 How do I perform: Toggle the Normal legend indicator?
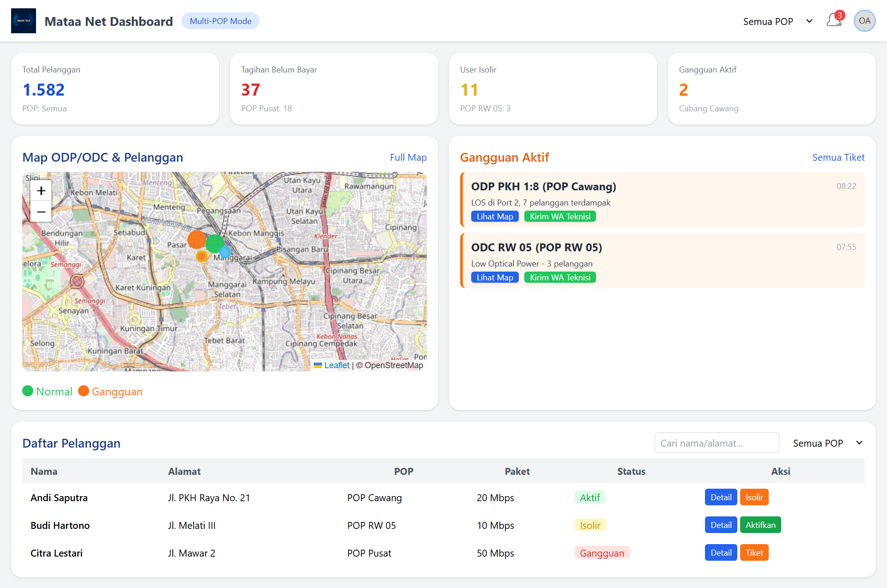tap(28, 391)
